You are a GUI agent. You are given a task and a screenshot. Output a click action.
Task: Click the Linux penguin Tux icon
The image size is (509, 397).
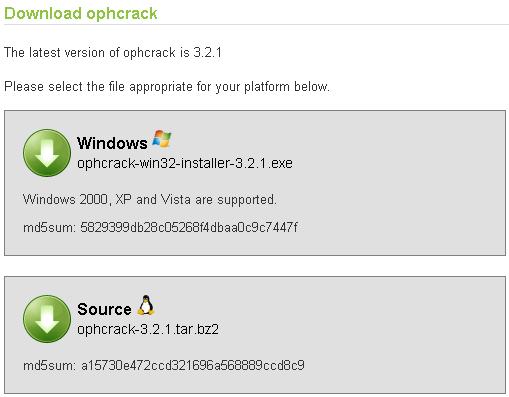click(x=146, y=305)
